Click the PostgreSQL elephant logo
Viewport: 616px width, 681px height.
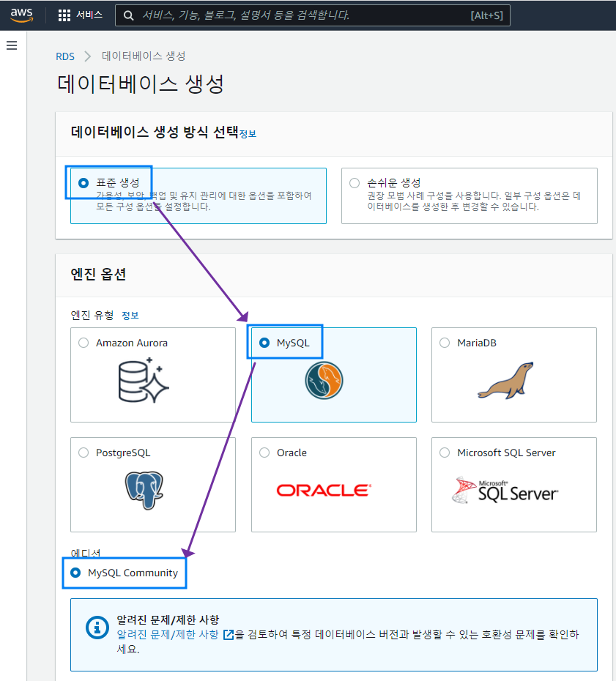pos(144,491)
